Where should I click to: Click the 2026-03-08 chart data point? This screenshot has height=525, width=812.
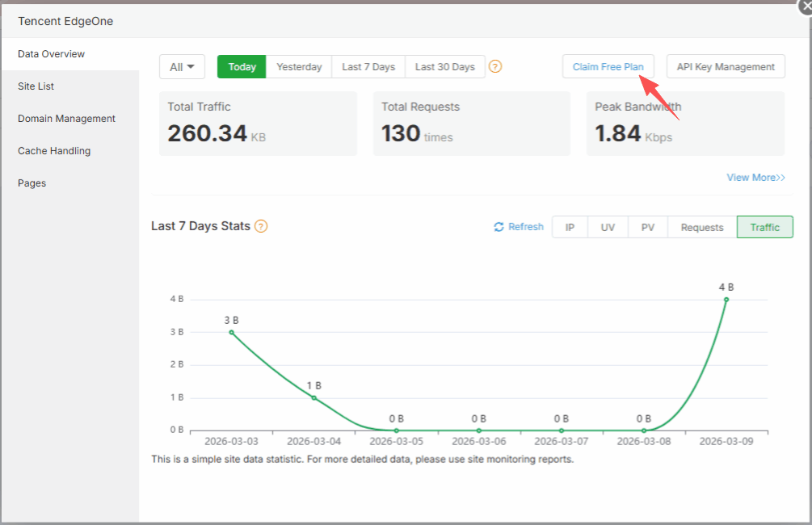pyautogui.click(x=644, y=430)
